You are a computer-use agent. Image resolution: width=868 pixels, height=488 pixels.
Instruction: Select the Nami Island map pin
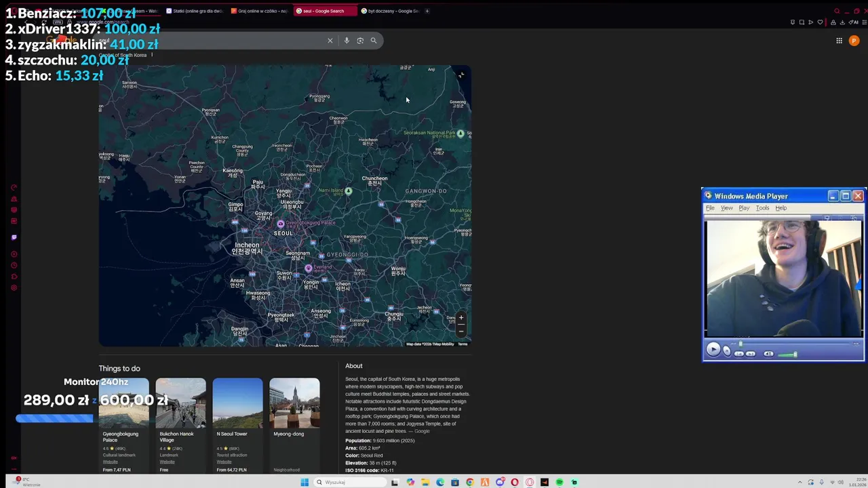349,191
